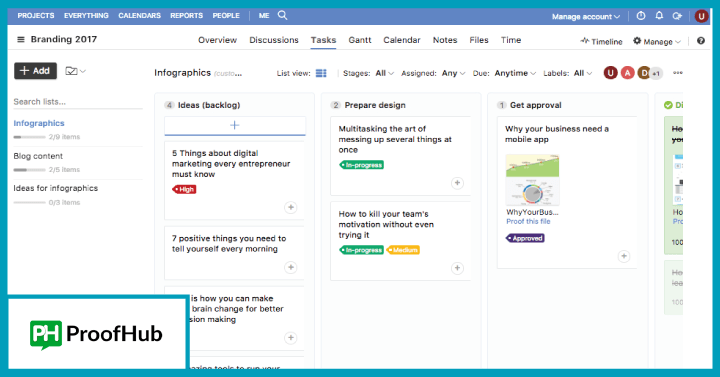Viewport: 720px width, 377px height.
Task: Click plus on the 'brain change for better' card
Action: [291, 338]
